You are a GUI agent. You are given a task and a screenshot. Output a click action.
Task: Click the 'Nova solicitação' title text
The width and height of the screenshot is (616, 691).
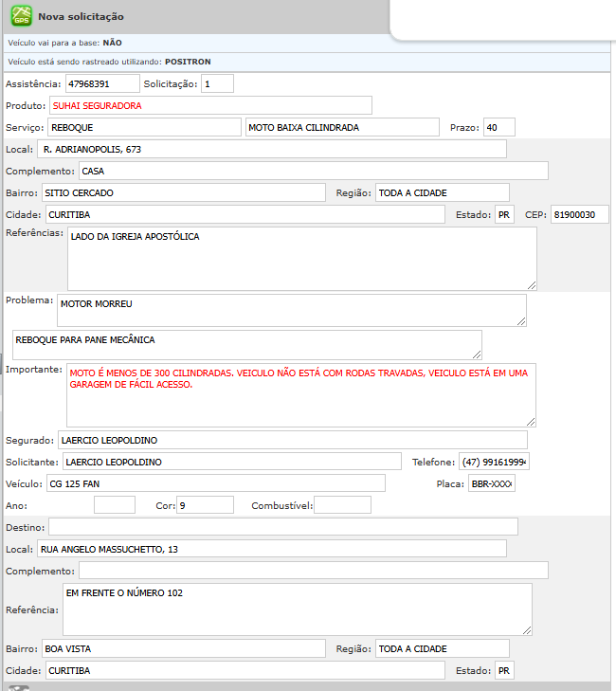(x=81, y=16)
